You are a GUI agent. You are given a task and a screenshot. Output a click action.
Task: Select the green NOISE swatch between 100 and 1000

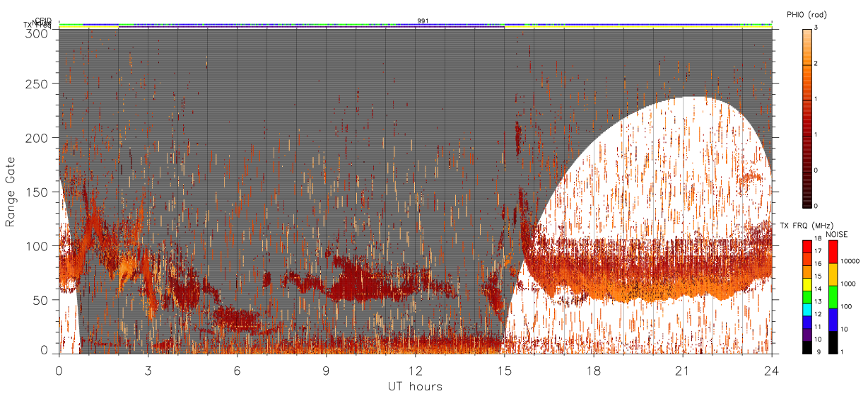(x=833, y=297)
